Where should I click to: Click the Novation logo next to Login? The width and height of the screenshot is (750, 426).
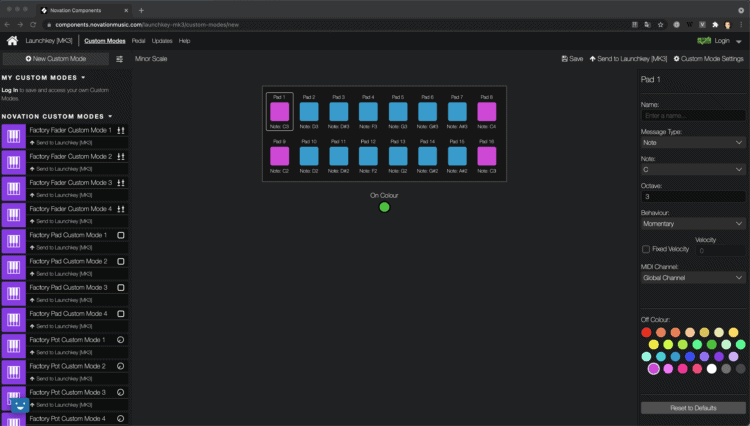point(704,41)
